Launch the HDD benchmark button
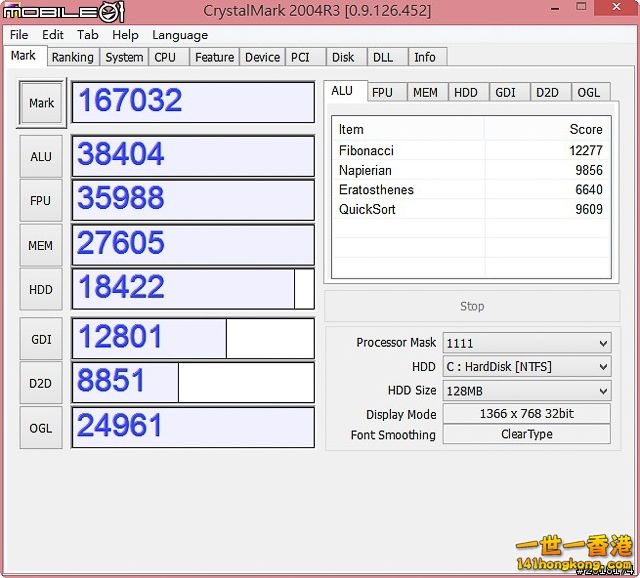Viewport: 640px width, 578px height. coord(41,289)
